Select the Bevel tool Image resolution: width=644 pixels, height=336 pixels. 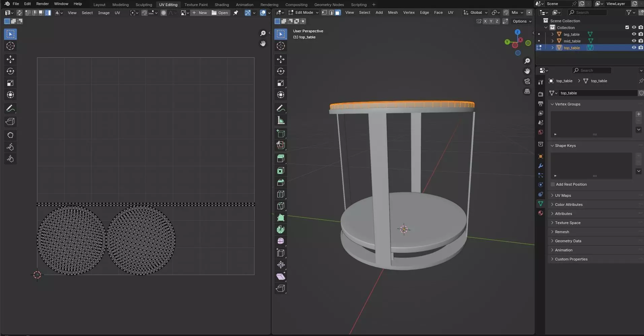click(x=281, y=182)
